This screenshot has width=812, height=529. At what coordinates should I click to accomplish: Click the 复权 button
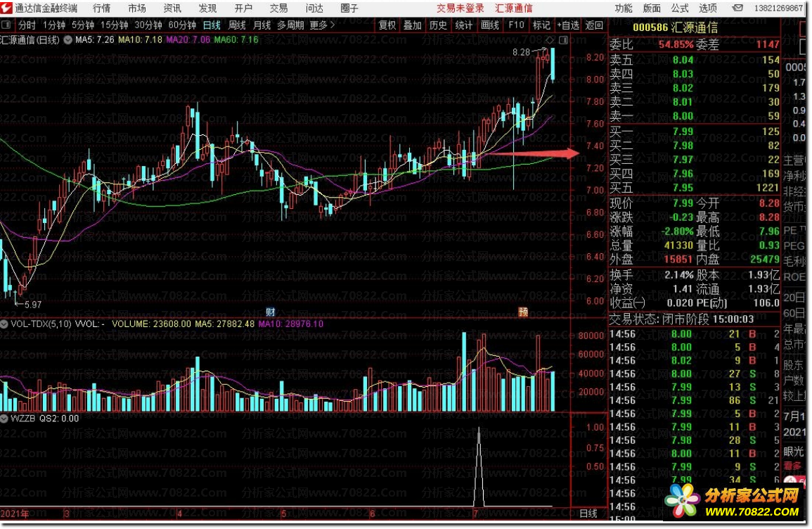387,25
